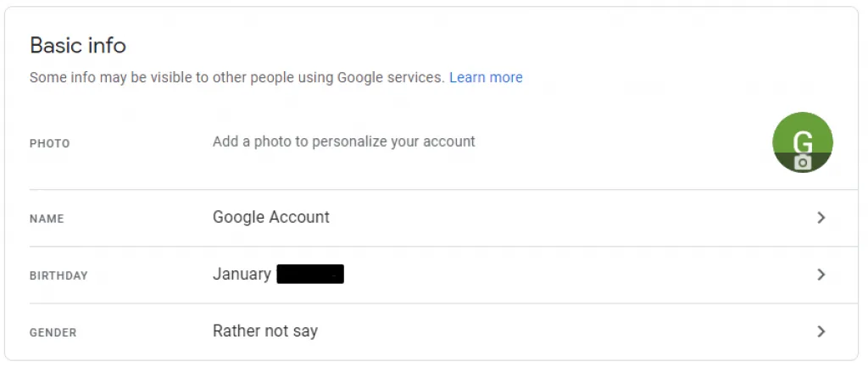868x367 pixels.
Task: Click the January birthday value
Action: (x=242, y=274)
